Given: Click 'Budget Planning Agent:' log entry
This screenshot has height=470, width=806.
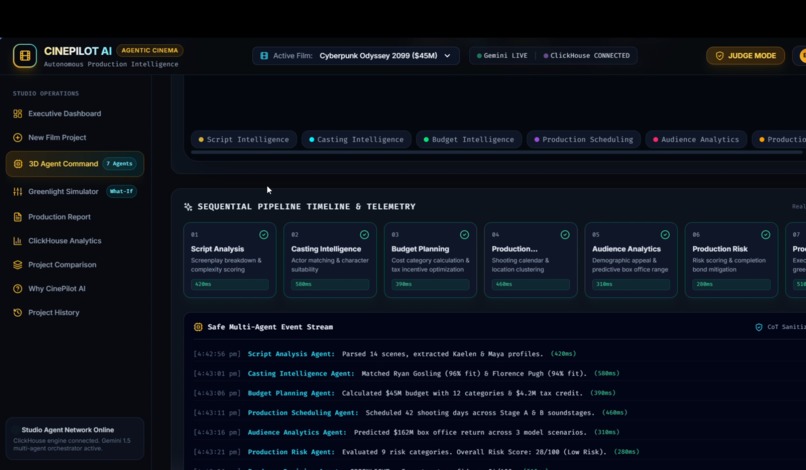Looking at the screenshot, I should [291, 393].
